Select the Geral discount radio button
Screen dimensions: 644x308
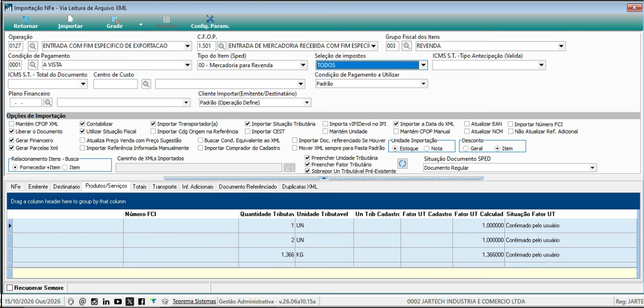466,148
